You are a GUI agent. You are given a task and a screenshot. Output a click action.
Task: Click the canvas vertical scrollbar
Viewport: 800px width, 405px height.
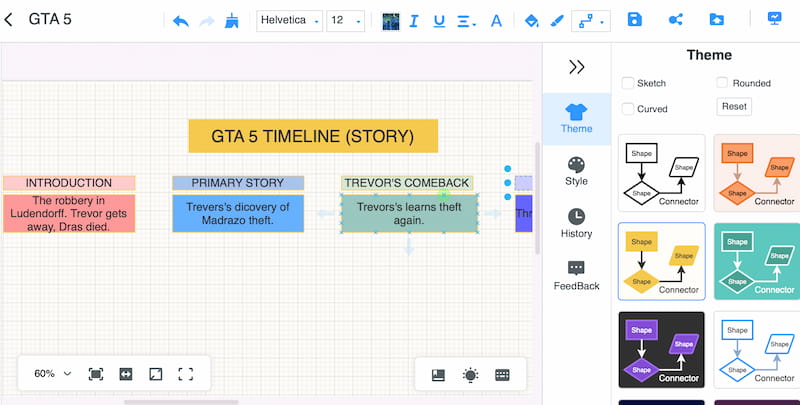click(x=537, y=198)
